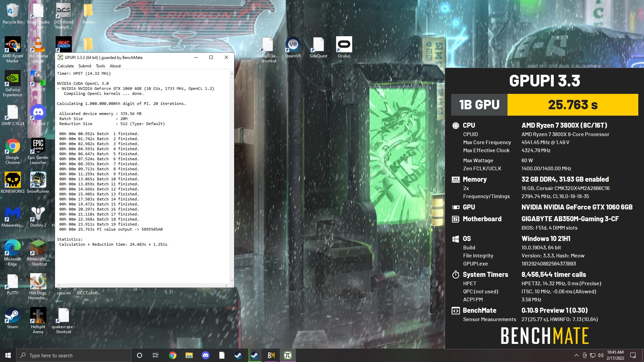Image resolution: width=644 pixels, height=362 pixels.
Task: Launch WinSCP desktop shortcut
Action: coord(38,81)
